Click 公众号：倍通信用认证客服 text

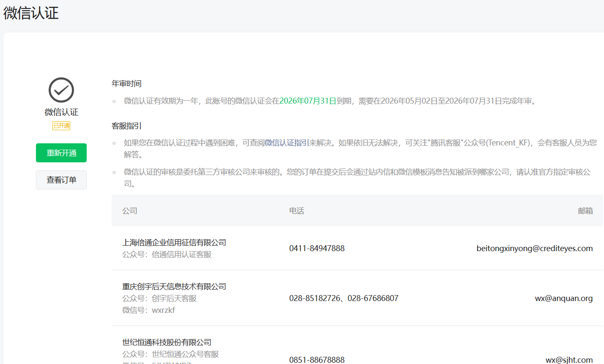[x=167, y=255]
